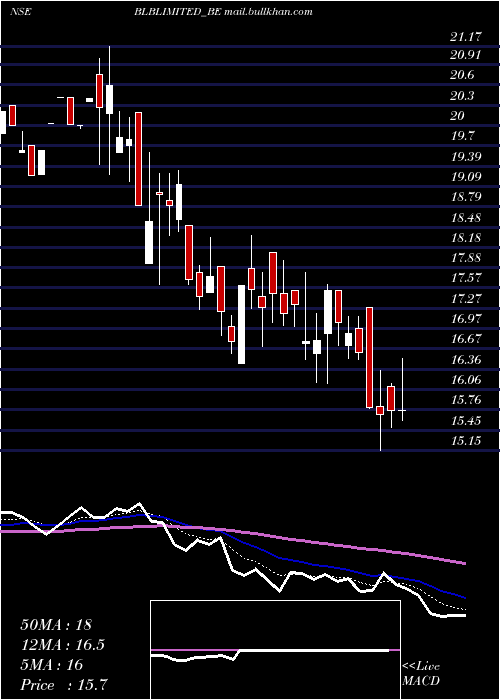The width and height of the screenshot is (500, 700).
Task: Click the 18.48 price axis label
Action: (468, 218)
